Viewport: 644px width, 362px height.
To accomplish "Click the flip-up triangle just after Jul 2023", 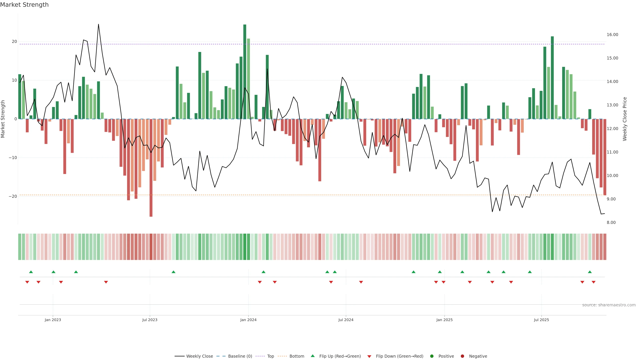I will click(x=174, y=272).
